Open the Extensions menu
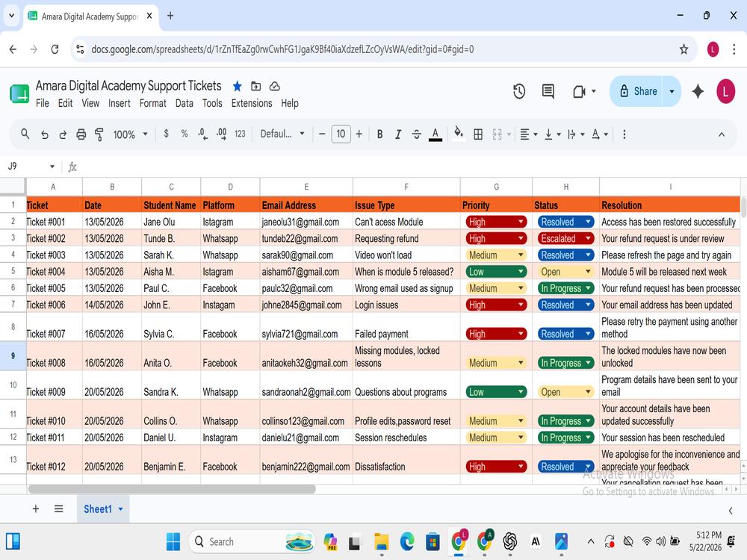 (252, 103)
